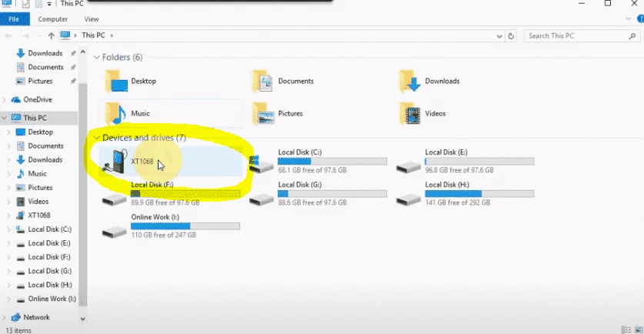Collapse the Devices and drives (7) group
The width and height of the screenshot is (644, 334).
[96, 138]
